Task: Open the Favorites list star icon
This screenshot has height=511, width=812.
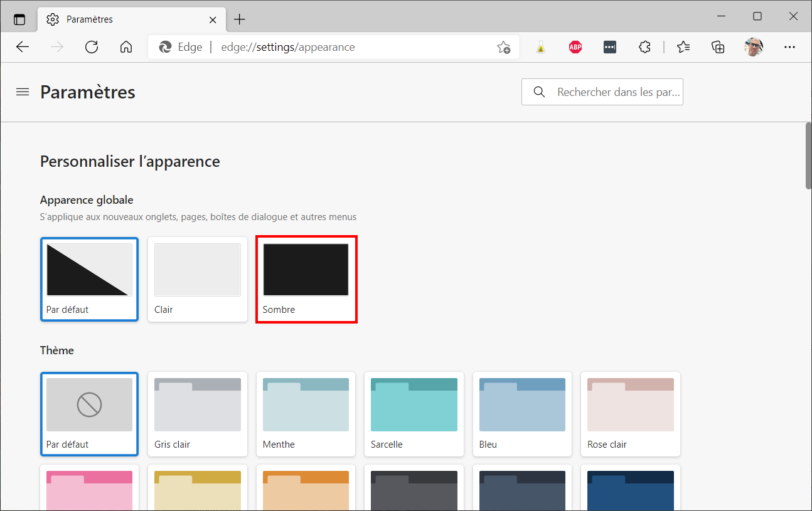Action: tap(683, 47)
